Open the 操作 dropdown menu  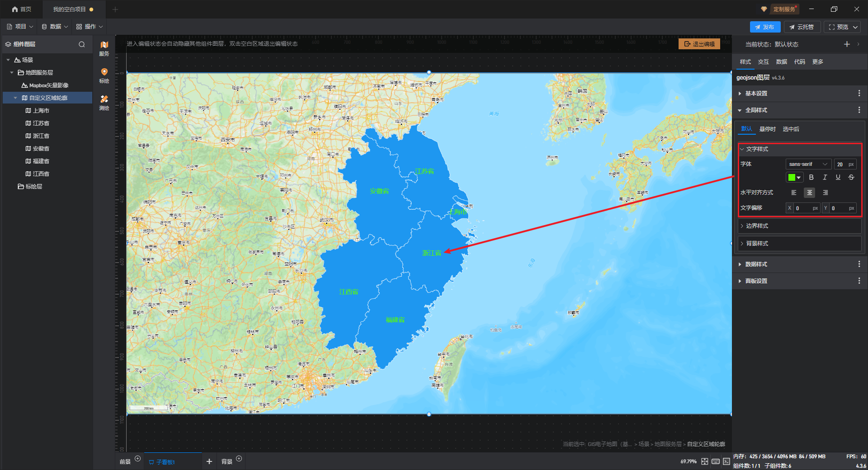(x=90, y=27)
